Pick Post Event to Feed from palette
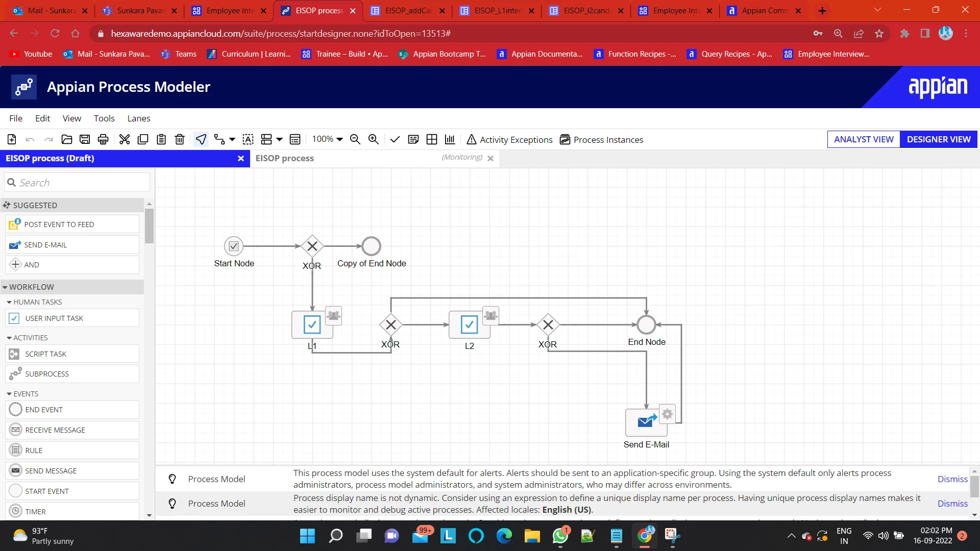Image resolution: width=980 pixels, height=551 pixels. [x=72, y=224]
